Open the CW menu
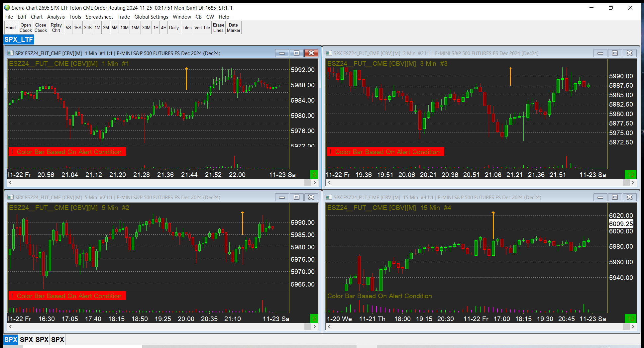This screenshot has height=348, width=644. point(210,17)
